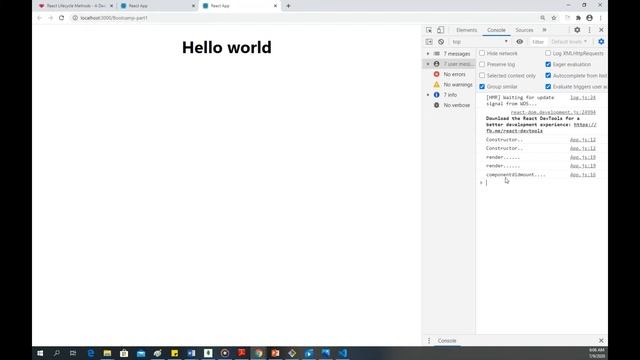Viewport: 640px width, 360px height.
Task: Enable Hide network checkbox
Action: click(x=482, y=53)
